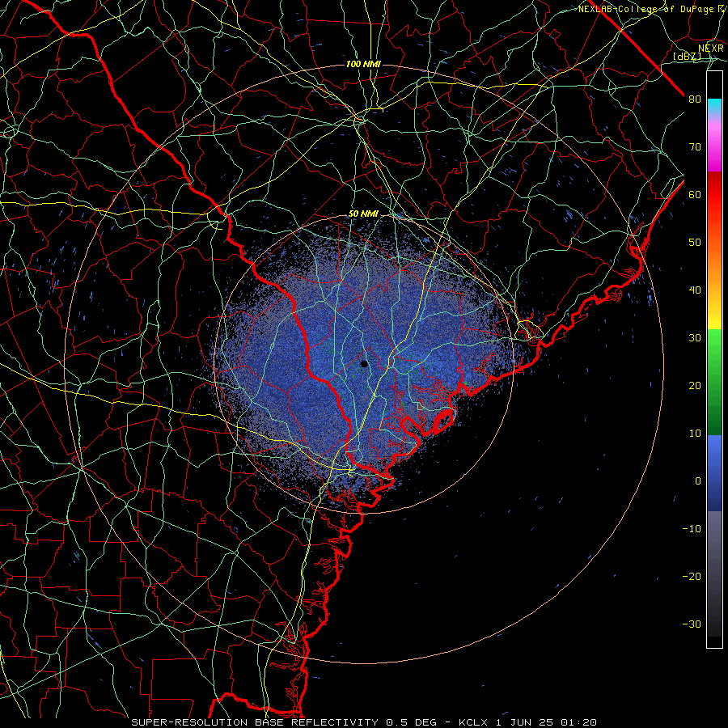The height and width of the screenshot is (728, 728).
Task: Click the '100 NMI' range ring label
Action: 363,64
